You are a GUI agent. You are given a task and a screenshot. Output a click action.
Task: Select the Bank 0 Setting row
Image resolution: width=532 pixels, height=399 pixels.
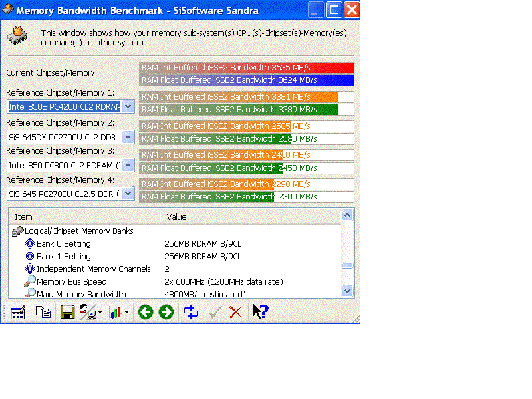[175, 243]
